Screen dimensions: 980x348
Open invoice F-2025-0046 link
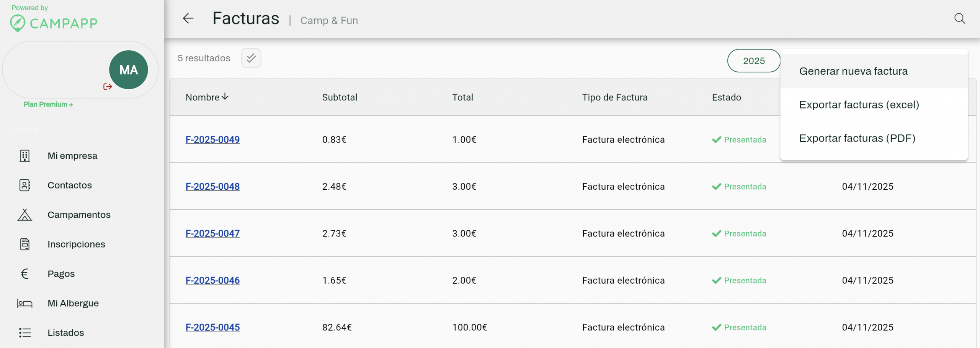(212, 280)
